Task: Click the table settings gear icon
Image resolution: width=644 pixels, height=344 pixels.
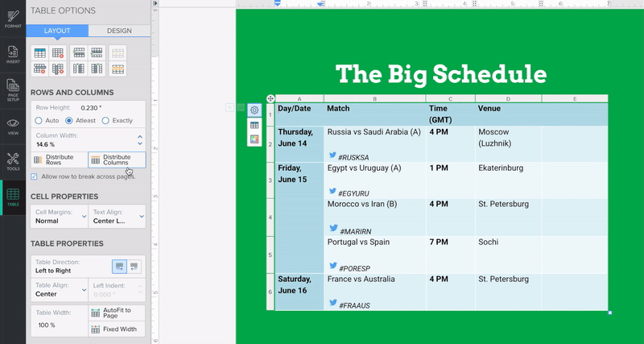Action: coord(254,110)
